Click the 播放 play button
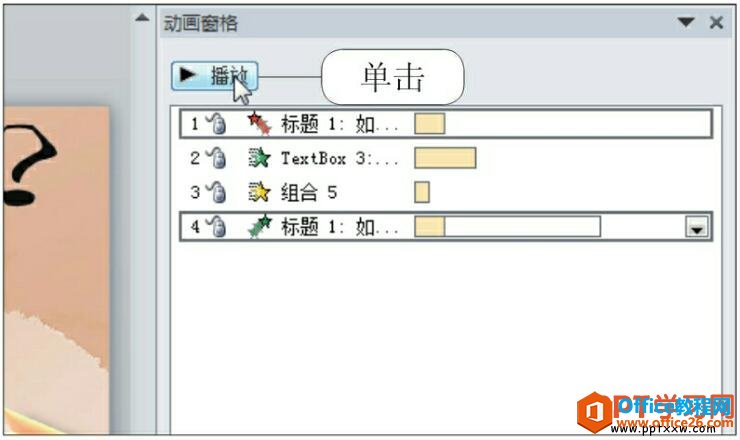Viewport: 740px width, 440px height. coord(214,75)
